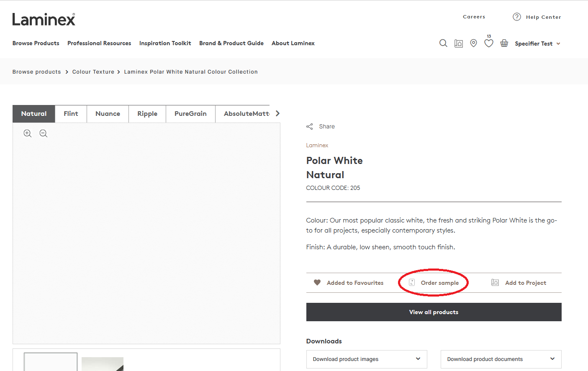Click the store locator pin icon

[x=473, y=43]
